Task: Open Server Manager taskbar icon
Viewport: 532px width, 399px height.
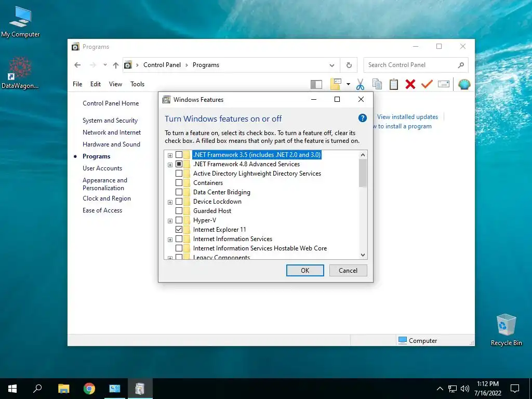Action: click(115, 389)
